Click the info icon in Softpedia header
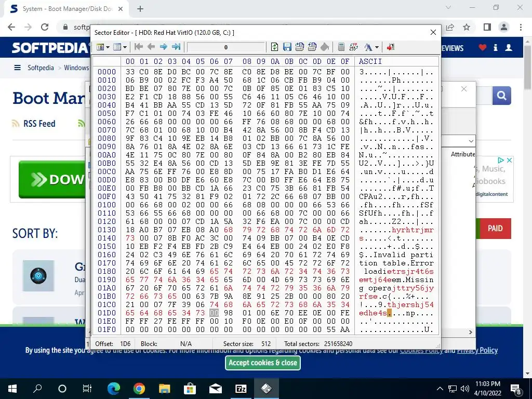 click(495, 47)
